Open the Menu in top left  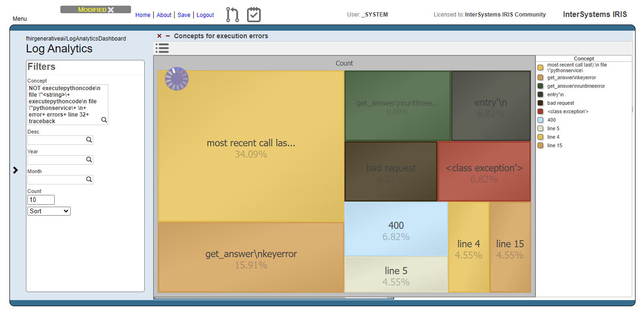click(x=20, y=19)
